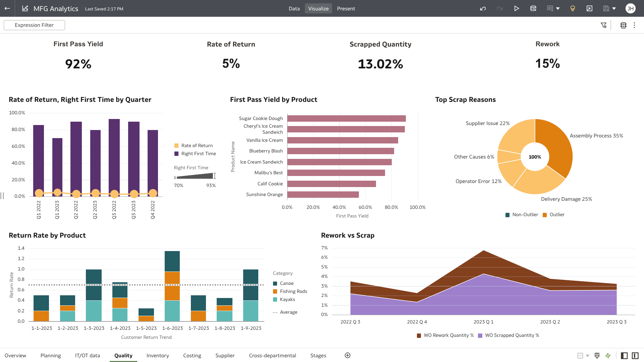This screenshot has width=644, height=362.
Task: Open filter settings above the dashboard
Action: [604, 25]
